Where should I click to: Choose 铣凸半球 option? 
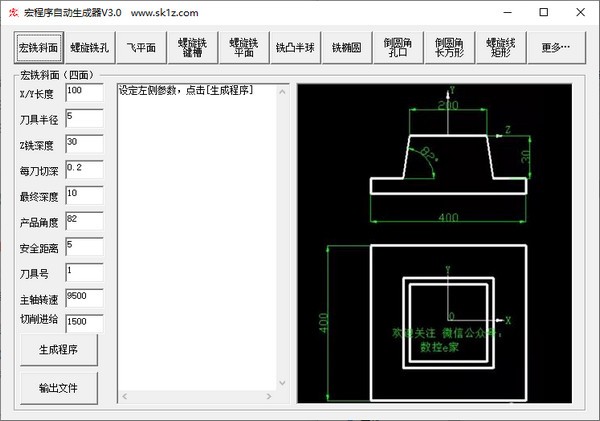point(295,47)
